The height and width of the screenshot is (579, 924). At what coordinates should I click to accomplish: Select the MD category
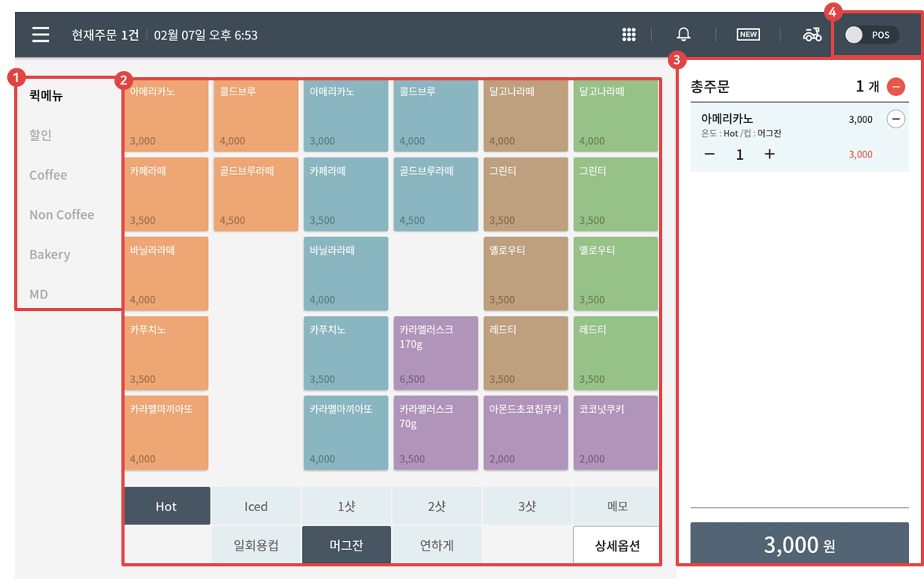point(39,294)
